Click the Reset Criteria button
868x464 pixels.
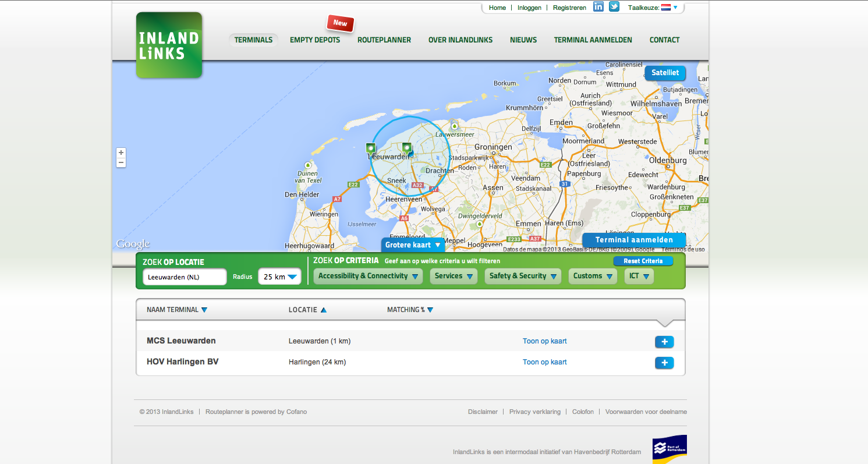(x=643, y=261)
